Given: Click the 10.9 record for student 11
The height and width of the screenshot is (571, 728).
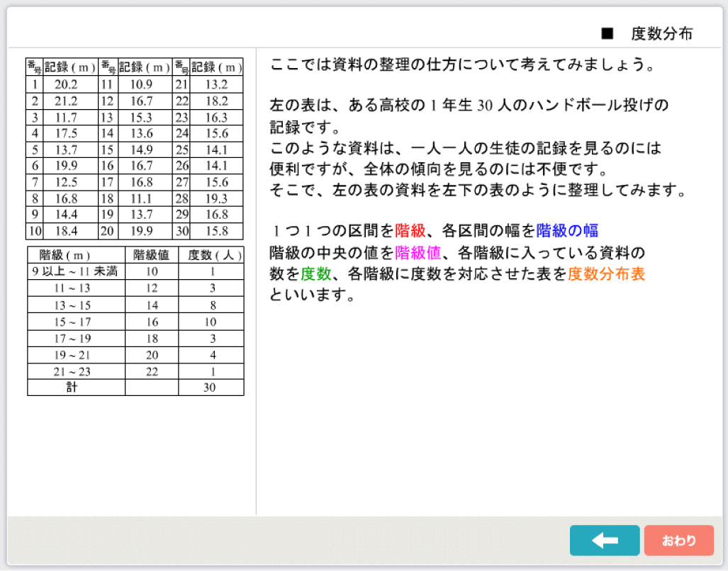Looking at the screenshot, I should 141,84.
